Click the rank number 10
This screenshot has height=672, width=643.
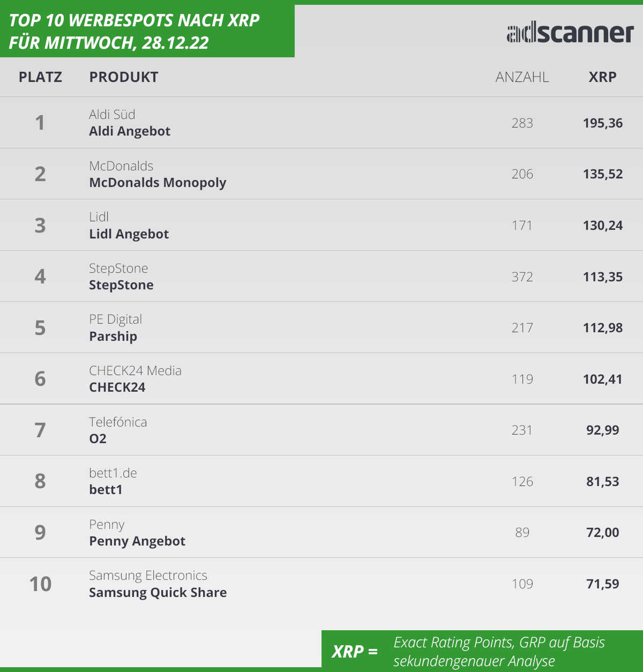click(40, 584)
